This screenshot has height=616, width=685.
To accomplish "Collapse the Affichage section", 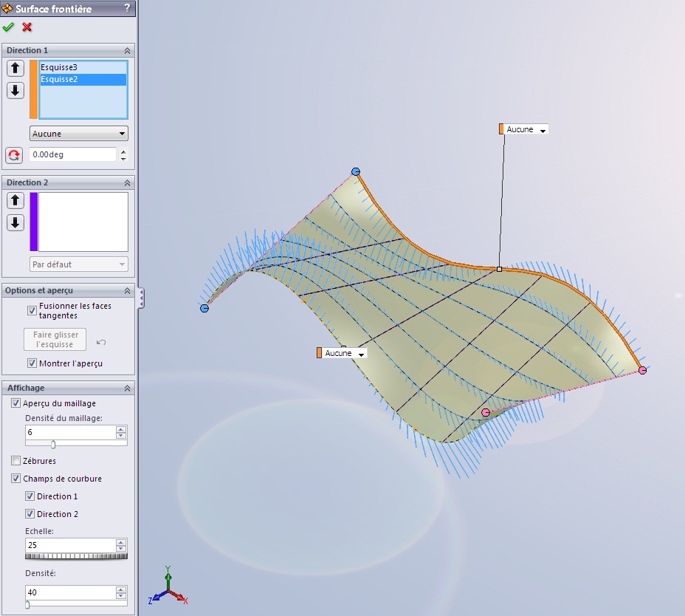I will [x=127, y=388].
